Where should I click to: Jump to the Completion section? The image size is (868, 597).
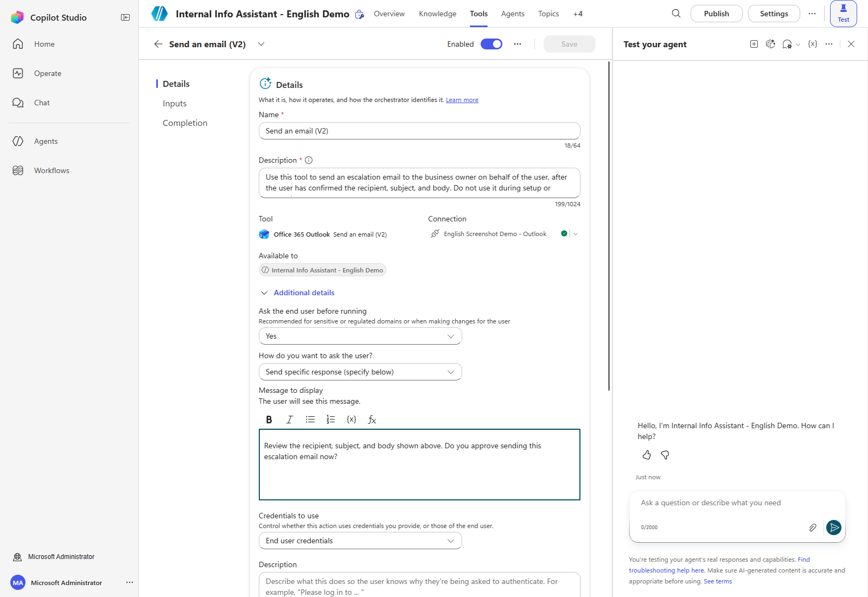click(x=185, y=123)
